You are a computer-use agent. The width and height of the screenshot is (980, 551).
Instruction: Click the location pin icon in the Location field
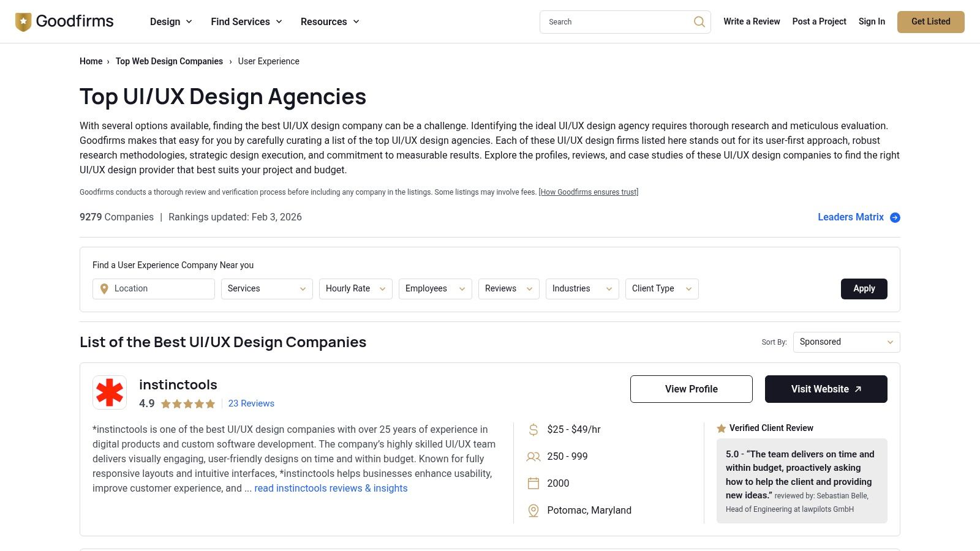(x=104, y=288)
